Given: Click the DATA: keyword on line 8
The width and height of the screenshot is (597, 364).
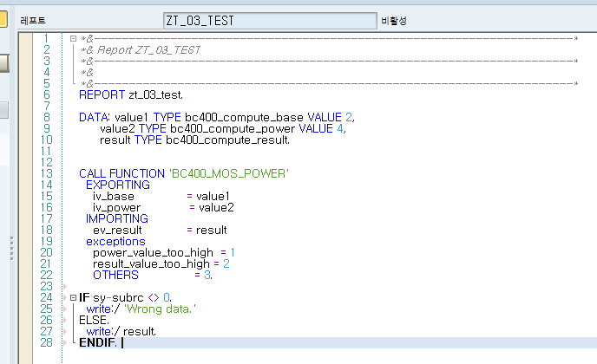Looking at the screenshot, I should click(x=95, y=117).
